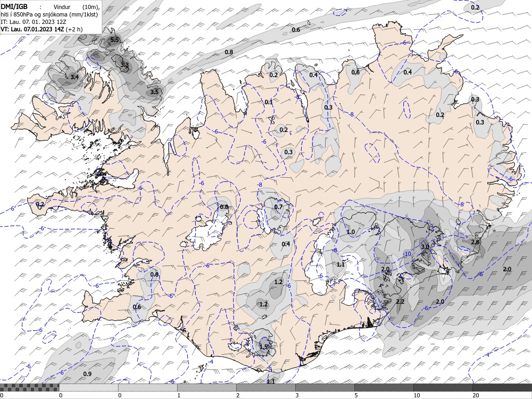The height and width of the screenshot is (399, 532).
Task: Click the 0.7 snowfall value
Action: point(278,207)
